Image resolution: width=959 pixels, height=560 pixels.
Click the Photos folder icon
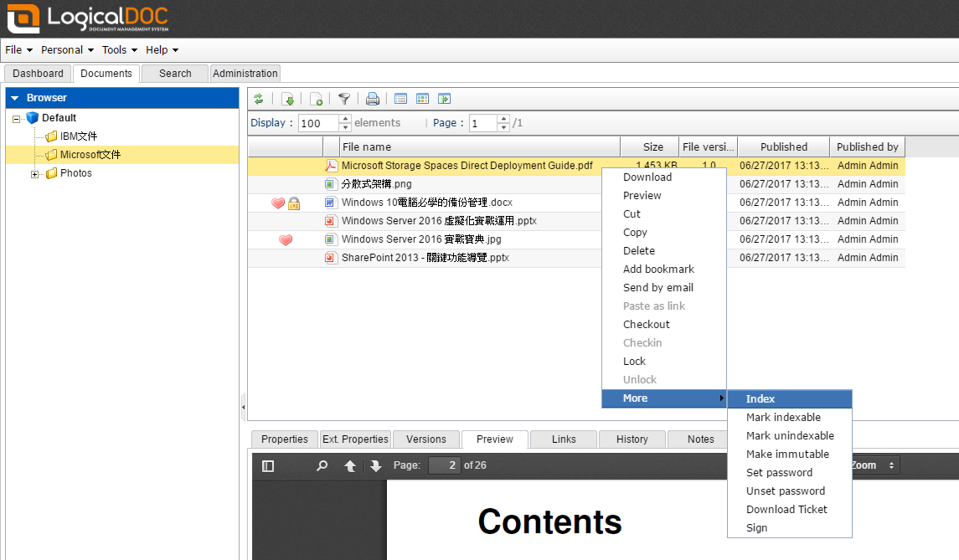click(51, 173)
